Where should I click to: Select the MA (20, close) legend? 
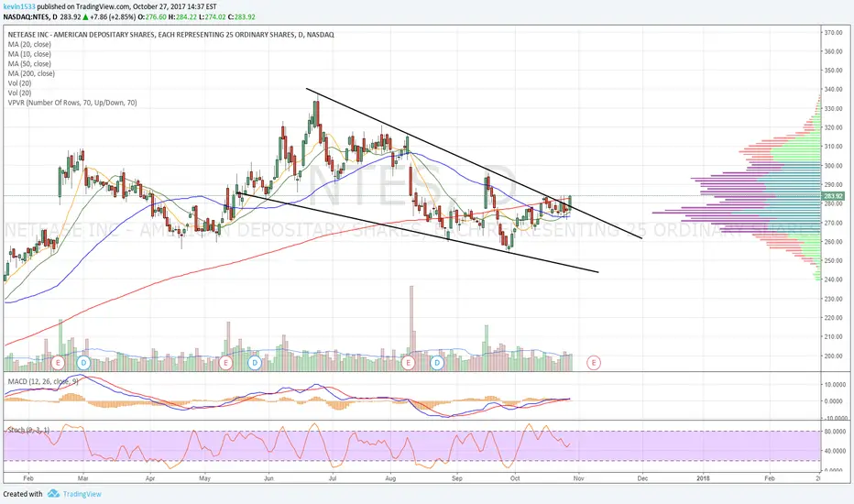tap(29, 44)
